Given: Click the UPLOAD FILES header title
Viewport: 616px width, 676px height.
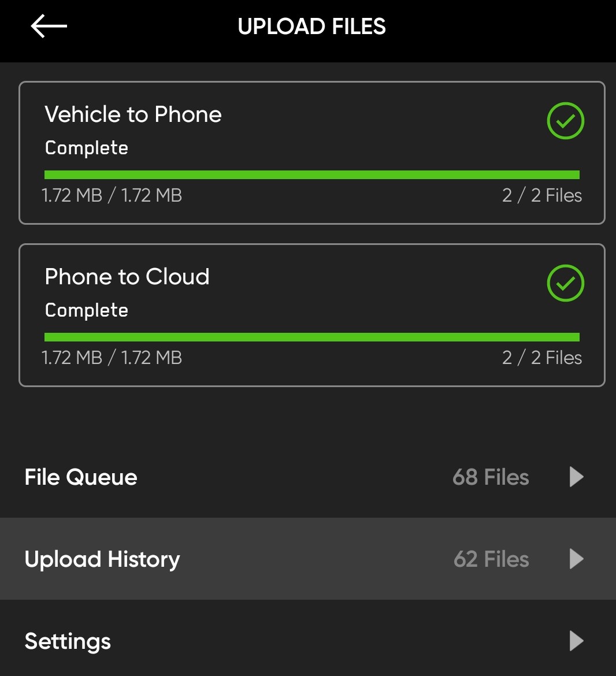Looking at the screenshot, I should pos(312,27).
